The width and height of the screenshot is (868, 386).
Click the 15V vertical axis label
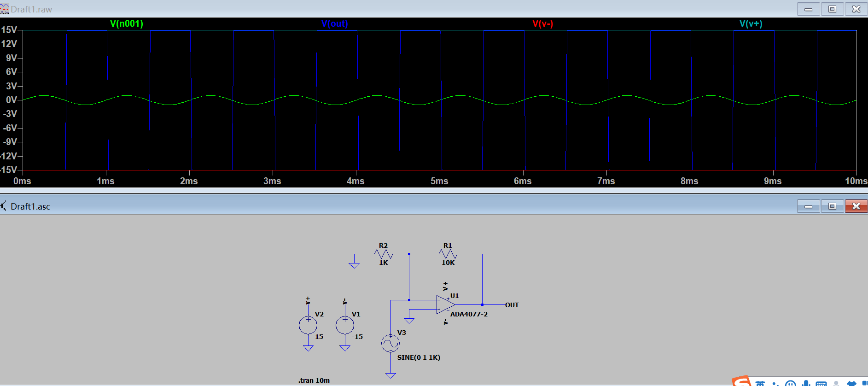[x=9, y=30]
